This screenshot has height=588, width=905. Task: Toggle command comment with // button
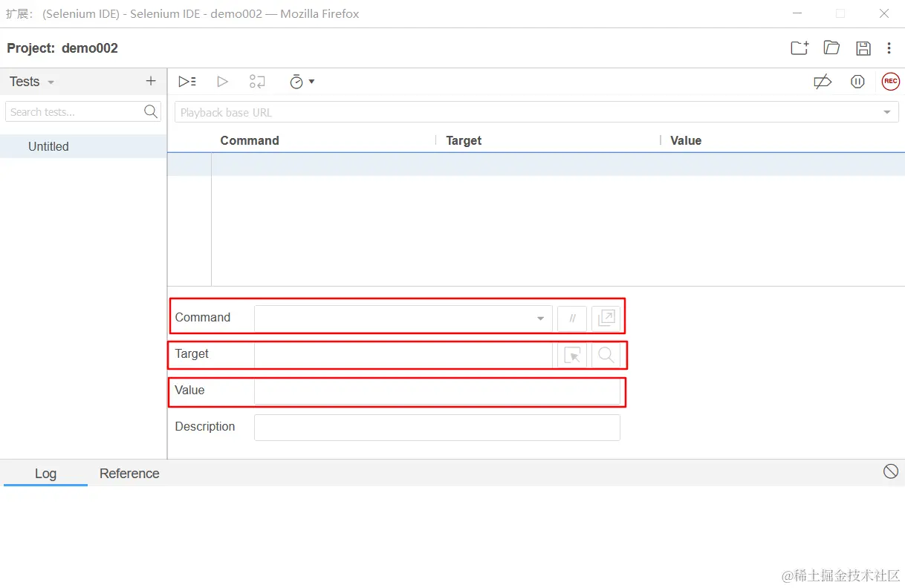[x=572, y=318]
